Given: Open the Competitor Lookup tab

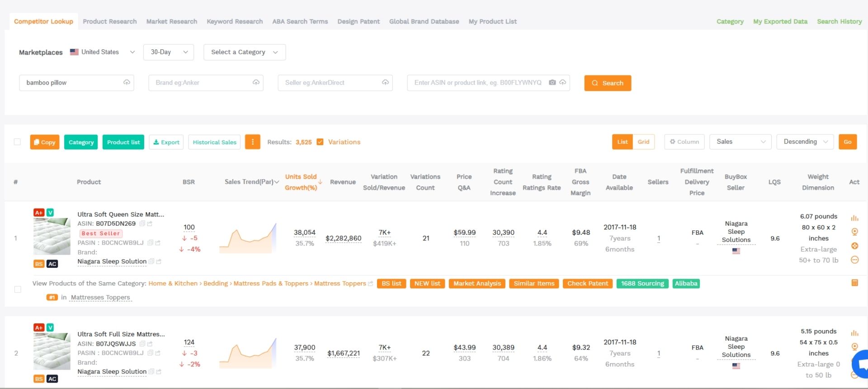Looking at the screenshot, I should (x=43, y=21).
